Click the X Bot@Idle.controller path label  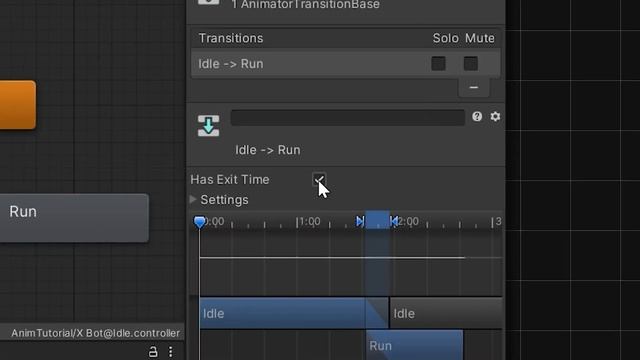pyautogui.click(x=95, y=333)
